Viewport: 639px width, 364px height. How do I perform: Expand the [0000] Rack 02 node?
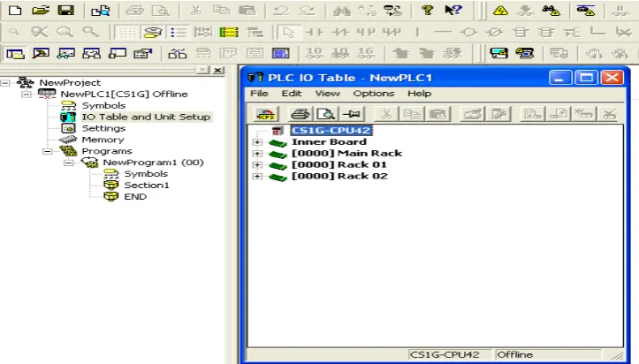(257, 177)
